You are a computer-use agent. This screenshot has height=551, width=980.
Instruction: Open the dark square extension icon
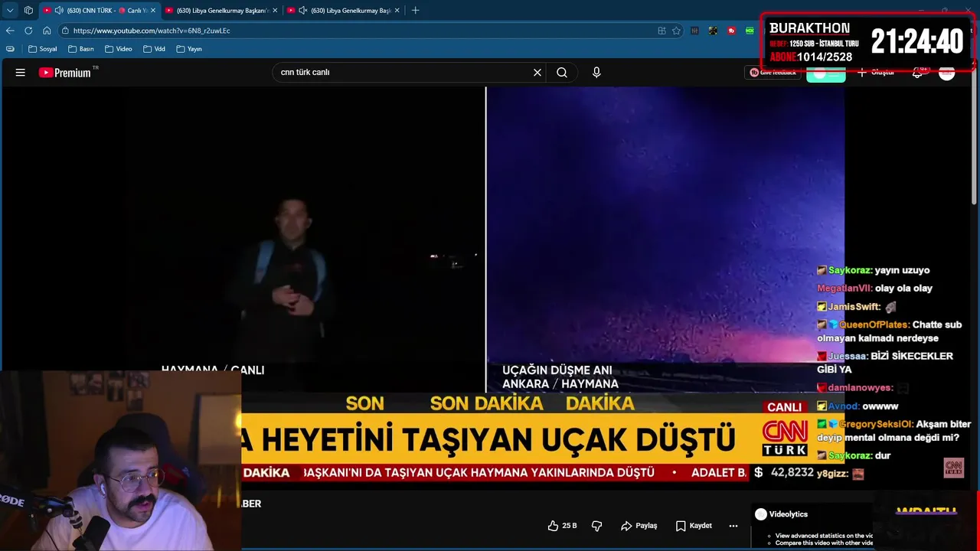click(713, 31)
